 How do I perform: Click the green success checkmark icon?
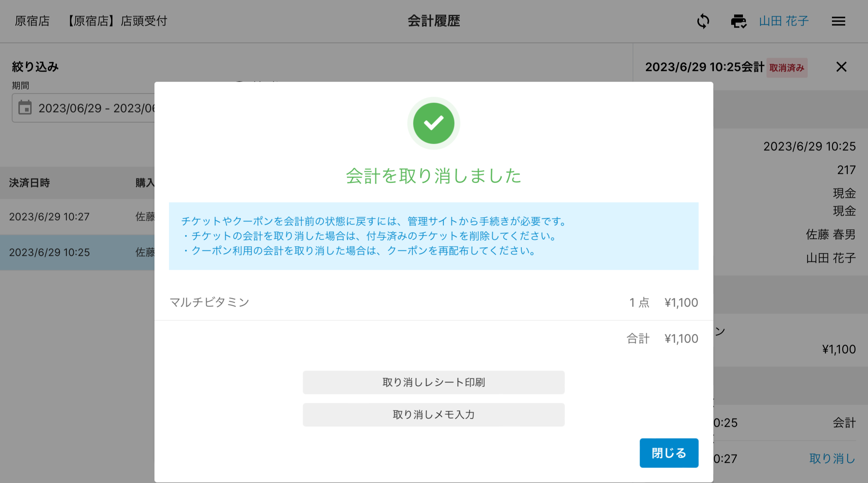434,123
